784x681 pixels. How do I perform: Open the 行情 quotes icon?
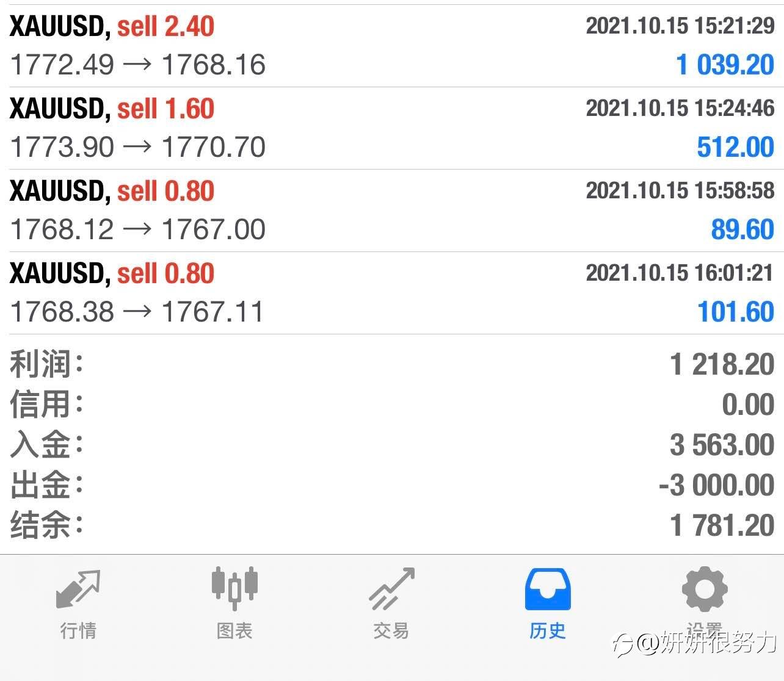(78, 589)
